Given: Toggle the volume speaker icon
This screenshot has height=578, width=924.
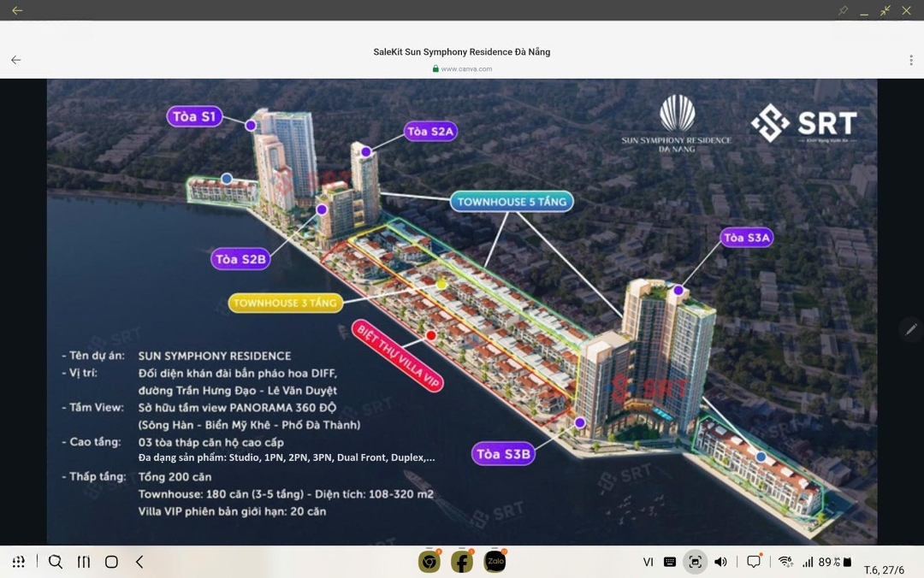Looking at the screenshot, I should pyautogui.click(x=720, y=562).
